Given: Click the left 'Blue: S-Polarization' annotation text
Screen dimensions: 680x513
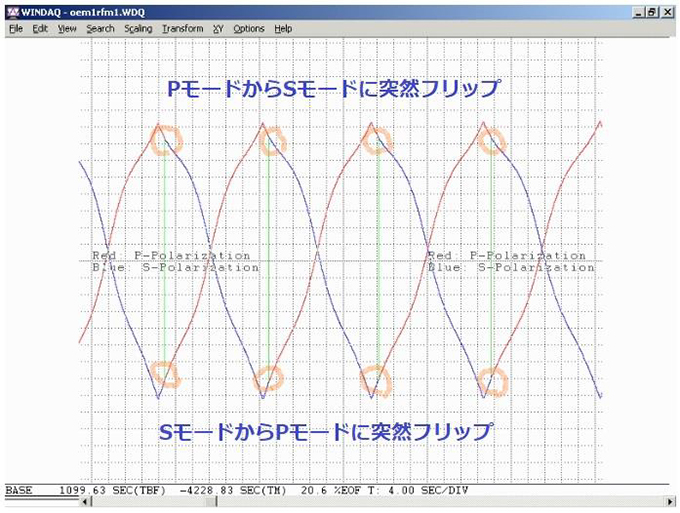Looking at the screenshot, I should (176, 267).
